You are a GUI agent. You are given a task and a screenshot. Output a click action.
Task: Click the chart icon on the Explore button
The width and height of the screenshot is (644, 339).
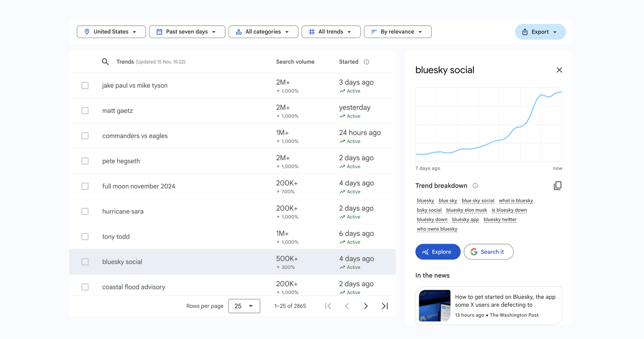425,252
